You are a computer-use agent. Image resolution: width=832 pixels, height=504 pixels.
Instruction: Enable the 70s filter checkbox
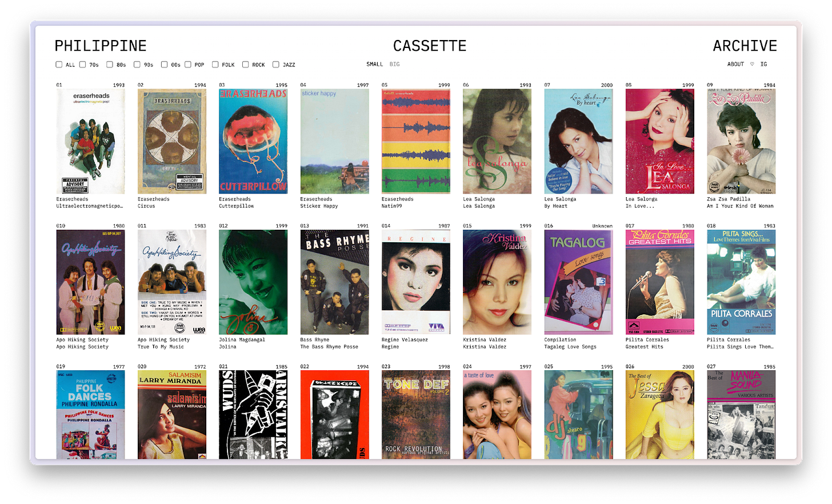tap(82, 65)
